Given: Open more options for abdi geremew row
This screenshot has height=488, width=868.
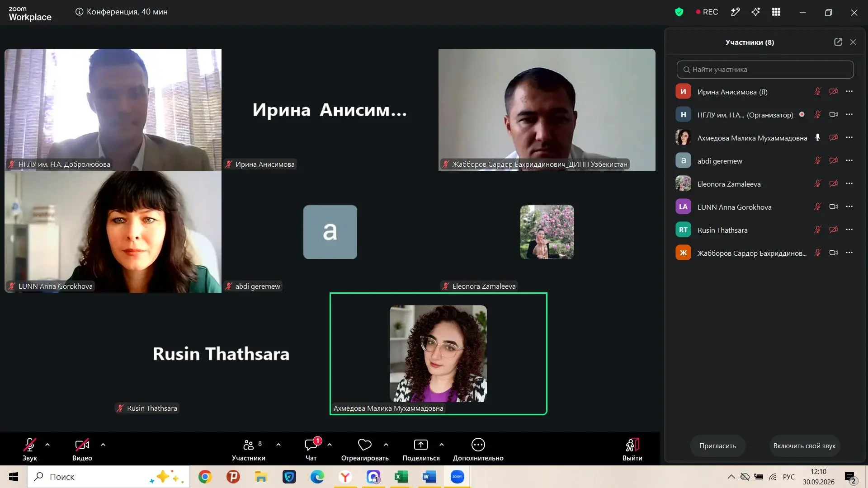Looking at the screenshot, I should tap(849, 160).
